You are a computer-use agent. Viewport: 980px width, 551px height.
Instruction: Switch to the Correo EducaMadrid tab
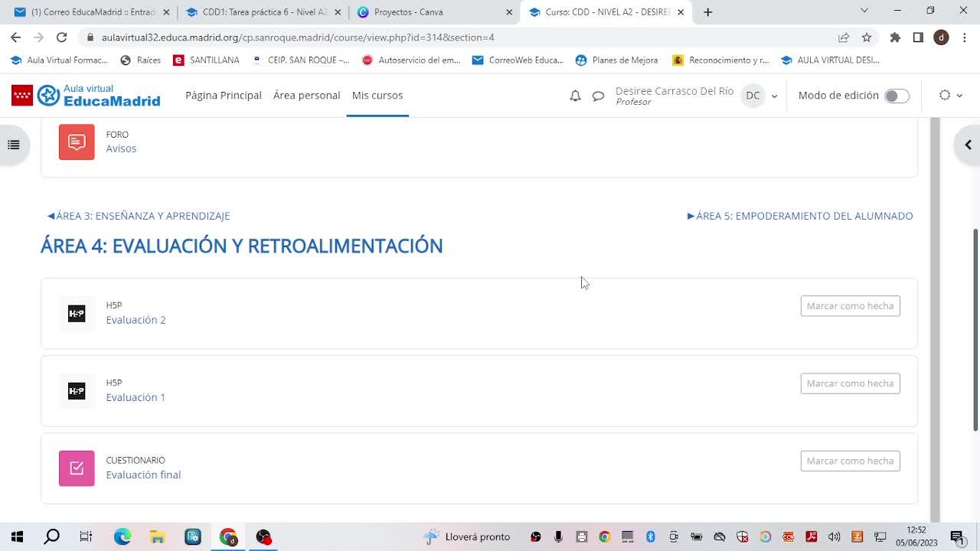pos(92,12)
